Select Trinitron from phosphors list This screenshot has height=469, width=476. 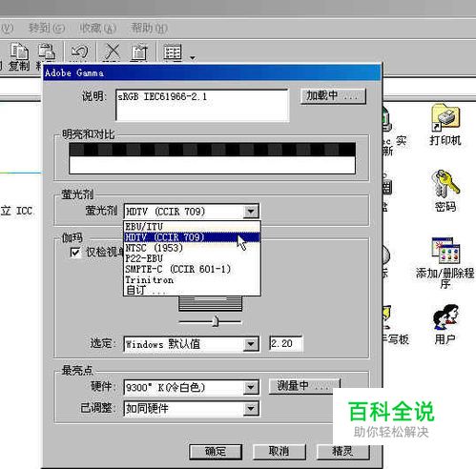192,279
